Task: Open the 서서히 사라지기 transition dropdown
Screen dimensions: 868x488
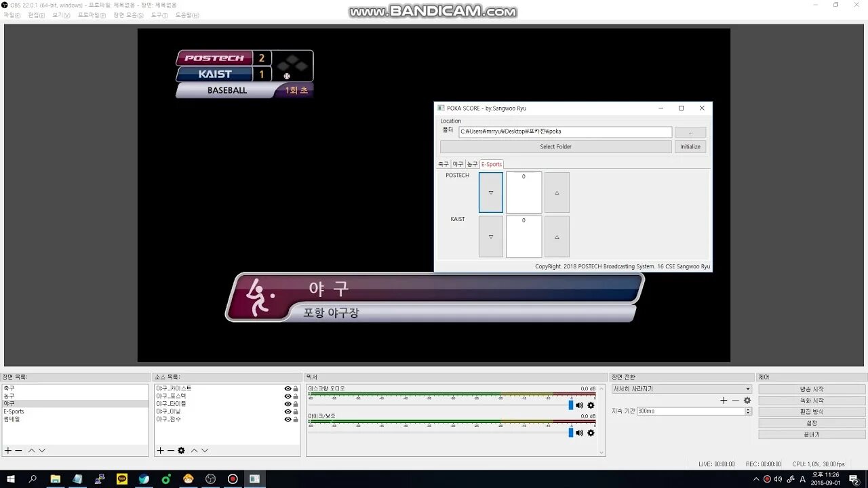Action: [x=682, y=389]
